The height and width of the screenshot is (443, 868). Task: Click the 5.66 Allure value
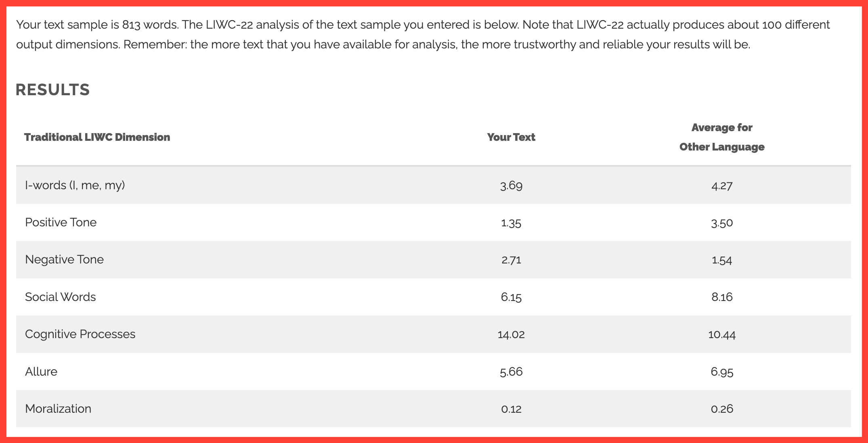coord(511,372)
